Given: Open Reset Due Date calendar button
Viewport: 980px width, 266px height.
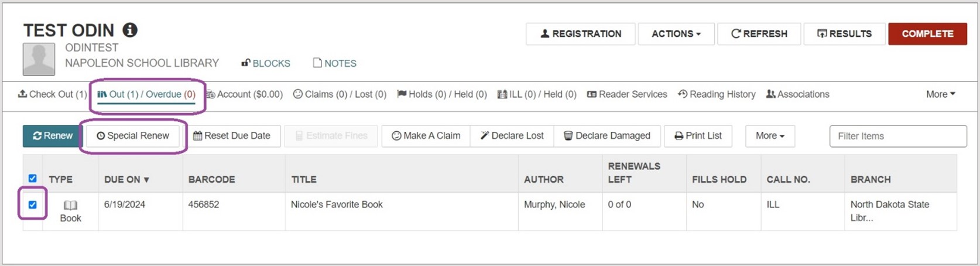Looking at the screenshot, I should pos(232,136).
